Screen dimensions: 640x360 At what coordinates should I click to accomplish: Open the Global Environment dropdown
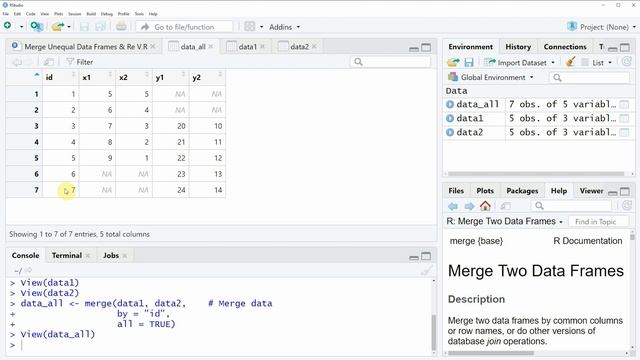pos(491,77)
